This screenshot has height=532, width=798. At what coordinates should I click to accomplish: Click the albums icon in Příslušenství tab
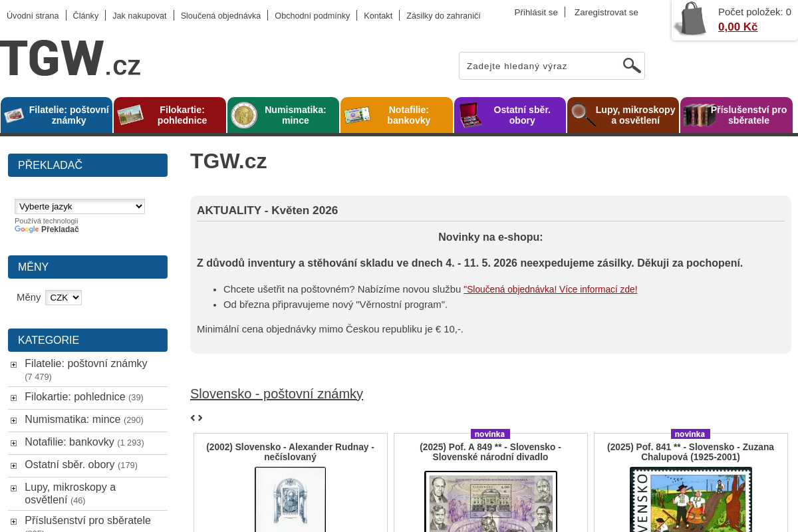(698, 115)
